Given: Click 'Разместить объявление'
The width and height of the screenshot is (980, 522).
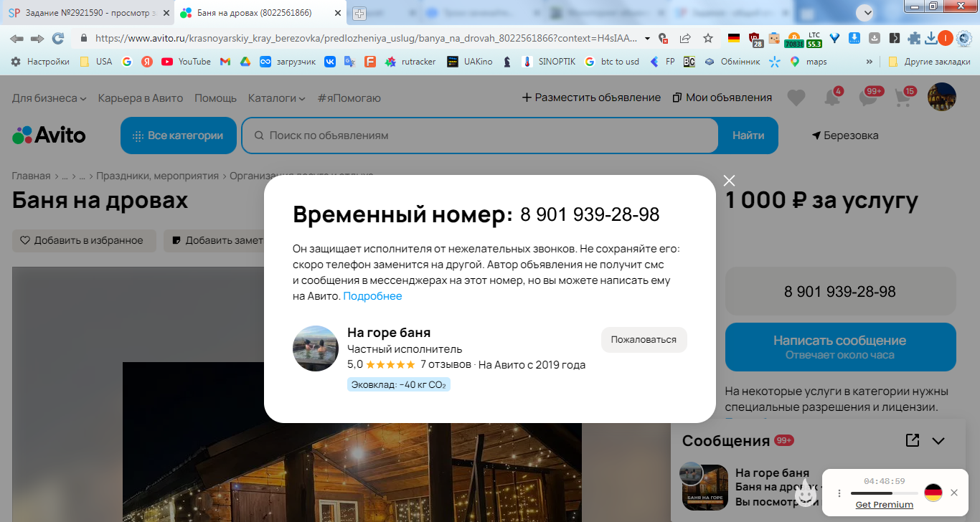Looking at the screenshot, I should click(x=591, y=98).
